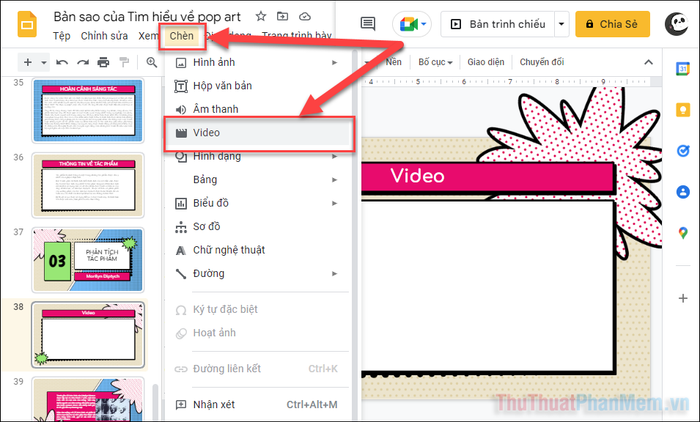Image resolution: width=700 pixels, height=422 pixels.
Task: Add a new slide with plus button
Action: pos(28,62)
